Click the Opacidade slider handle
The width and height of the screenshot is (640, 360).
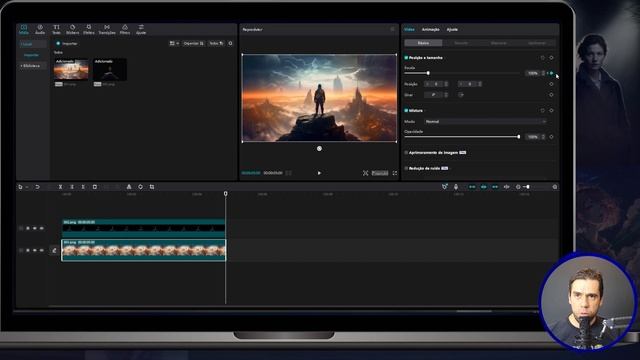click(518, 137)
